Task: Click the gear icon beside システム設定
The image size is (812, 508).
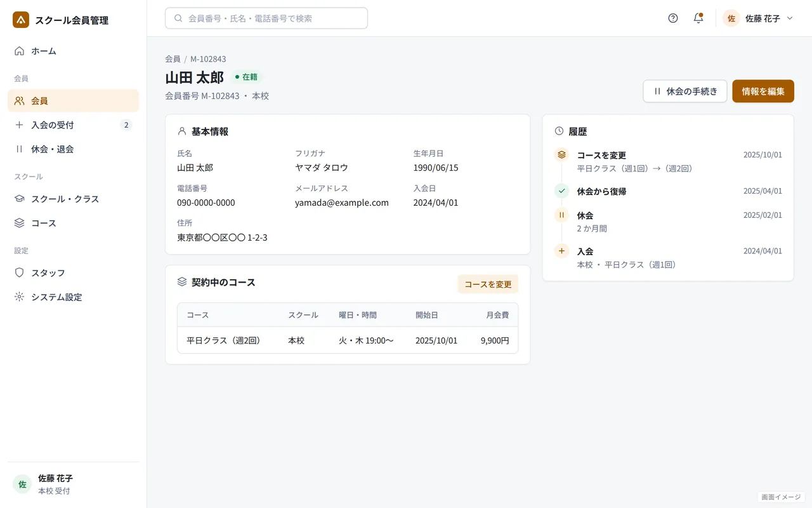Action: tap(20, 297)
